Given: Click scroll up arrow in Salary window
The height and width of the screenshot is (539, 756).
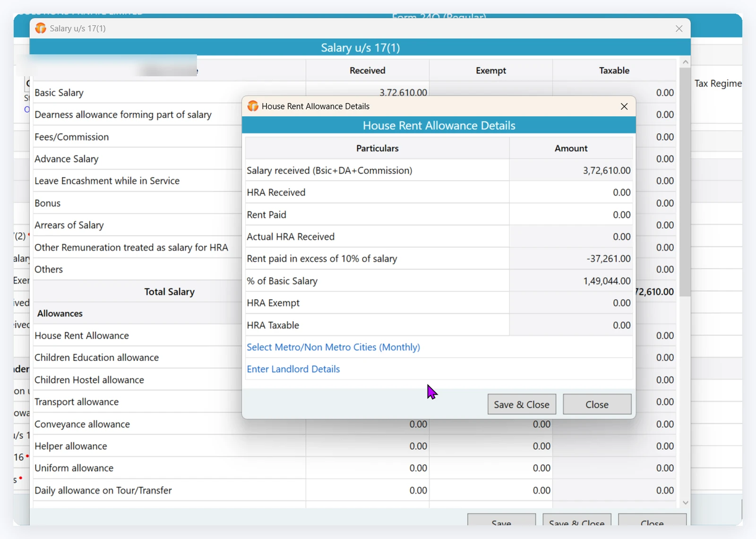Looking at the screenshot, I should [686, 62].
